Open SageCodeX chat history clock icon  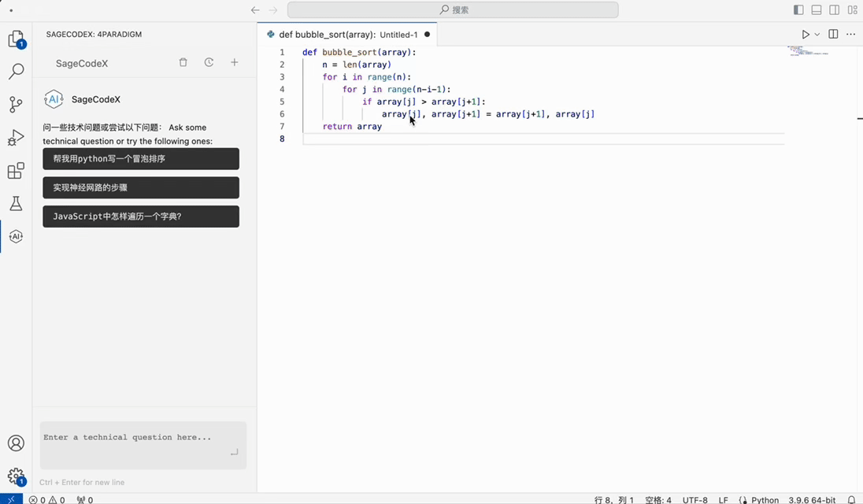click(x=209, y=62)
